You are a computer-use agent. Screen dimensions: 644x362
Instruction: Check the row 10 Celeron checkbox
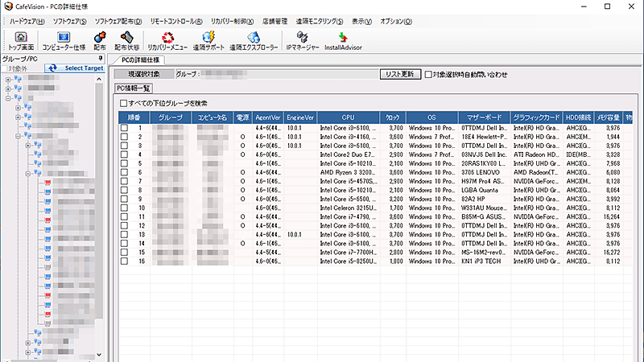tap(124, 208)
